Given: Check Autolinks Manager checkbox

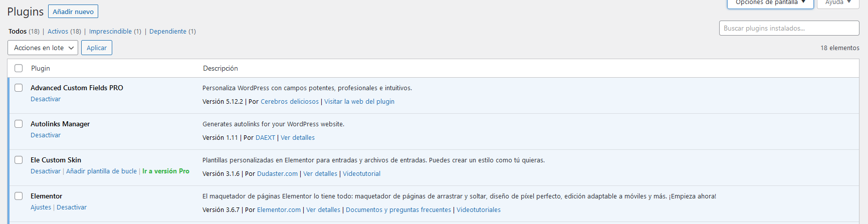Looking at the screenshot, I should pos(19,124).
